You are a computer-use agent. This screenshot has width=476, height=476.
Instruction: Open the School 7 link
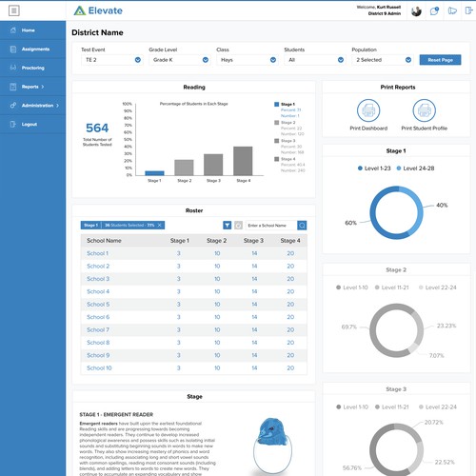click(x=98, y=329)
